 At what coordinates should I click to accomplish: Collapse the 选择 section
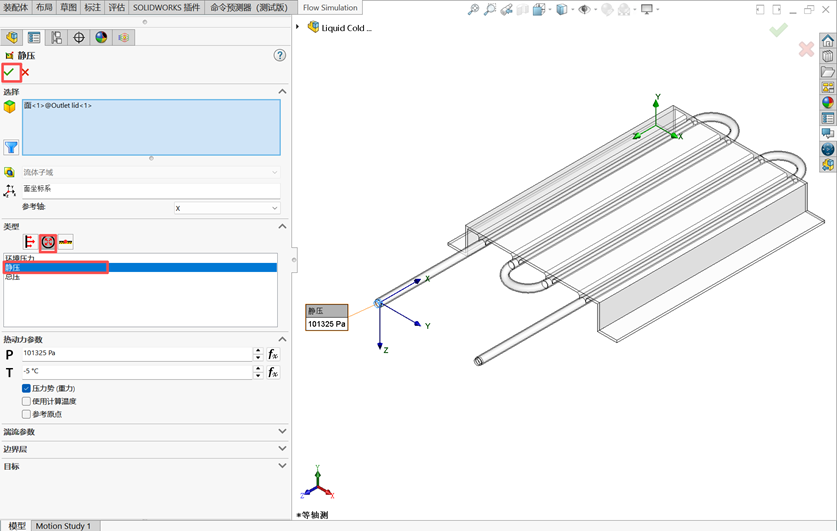(x=282, y=92)
